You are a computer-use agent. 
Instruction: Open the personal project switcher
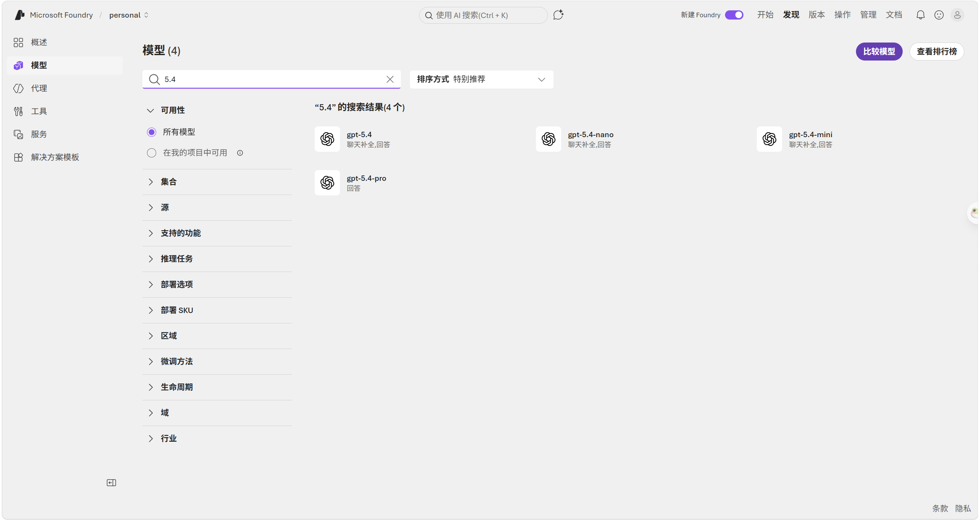point(129,15)
